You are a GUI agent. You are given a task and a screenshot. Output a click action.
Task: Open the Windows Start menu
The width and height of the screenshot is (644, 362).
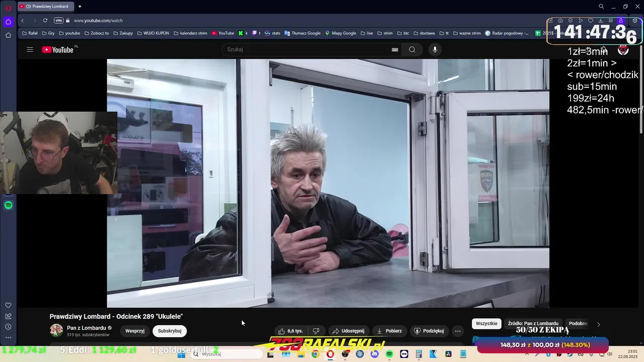(x=182, y=354)
